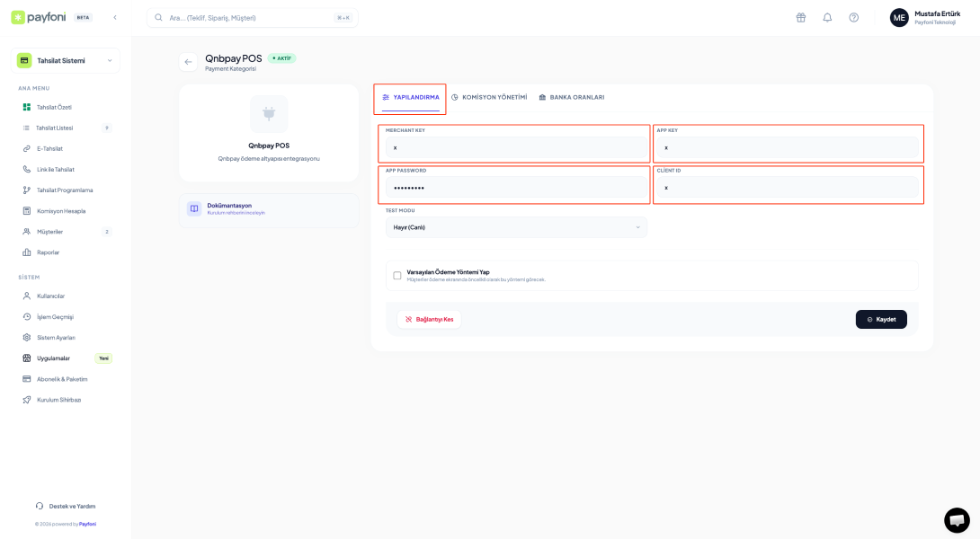Viewport: 980px width, 539px height.
Task: Open Tahsilat Listesi in sidebar
Action: [x=55, y=128]
